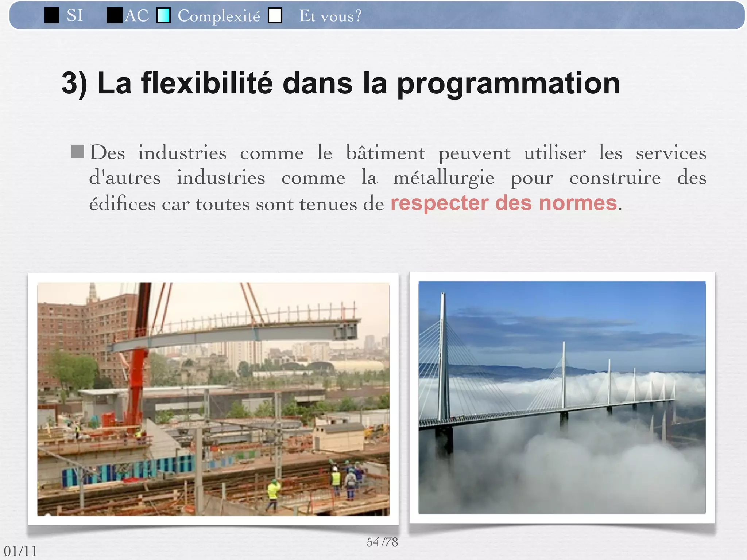Select the bridge above clouds photo
Screen dimensions: 747x560
point(562,397)
